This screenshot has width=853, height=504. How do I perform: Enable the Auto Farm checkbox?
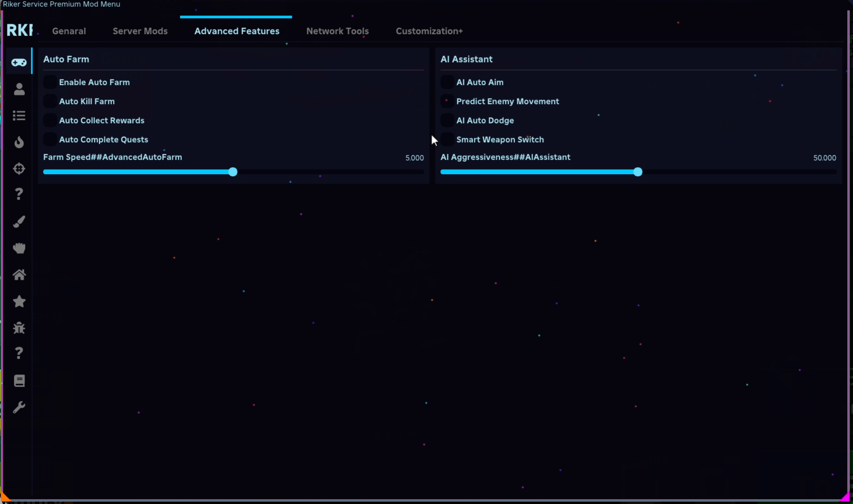50,82
